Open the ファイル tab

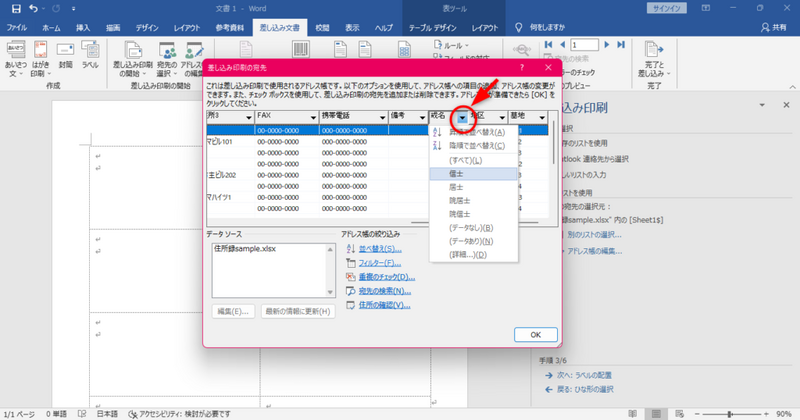pos(16,28)
